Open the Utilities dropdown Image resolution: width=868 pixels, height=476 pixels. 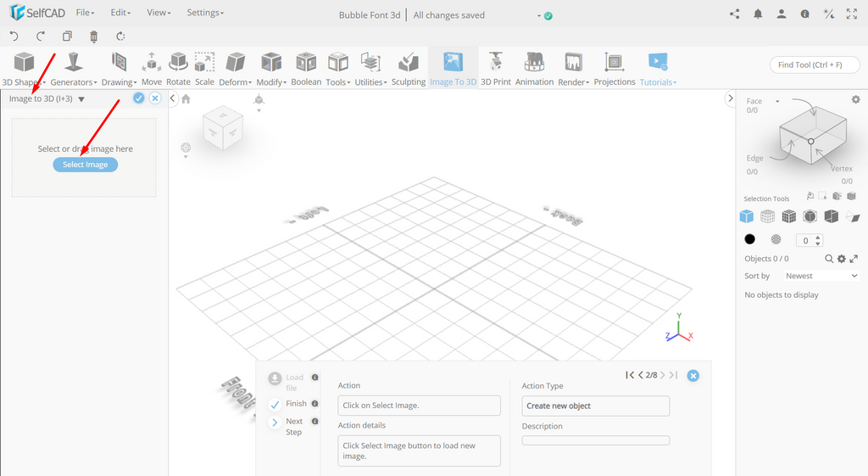click(370, 69)
